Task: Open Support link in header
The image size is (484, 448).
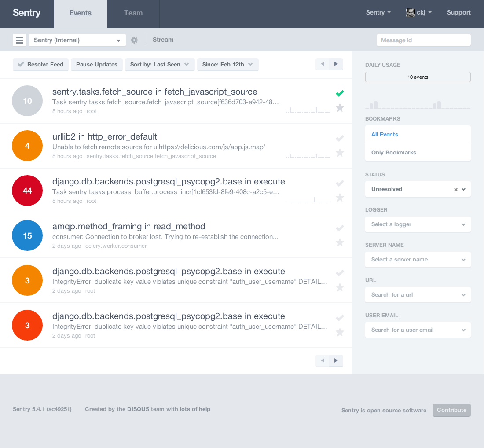Action: click(x=458, y=13)
